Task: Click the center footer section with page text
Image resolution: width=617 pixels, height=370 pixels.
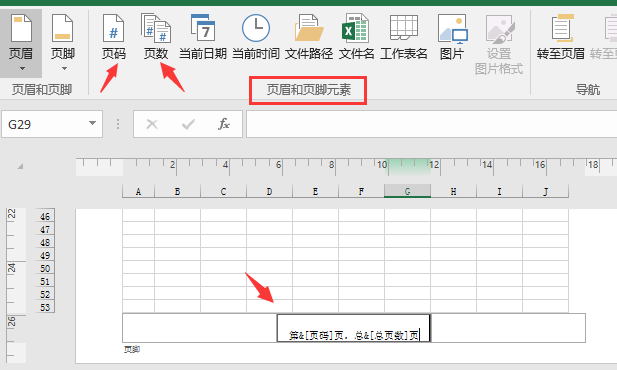Action: 354,328
